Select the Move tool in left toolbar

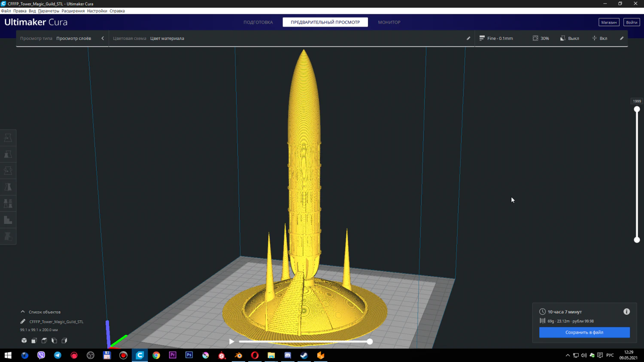(8, 138)
